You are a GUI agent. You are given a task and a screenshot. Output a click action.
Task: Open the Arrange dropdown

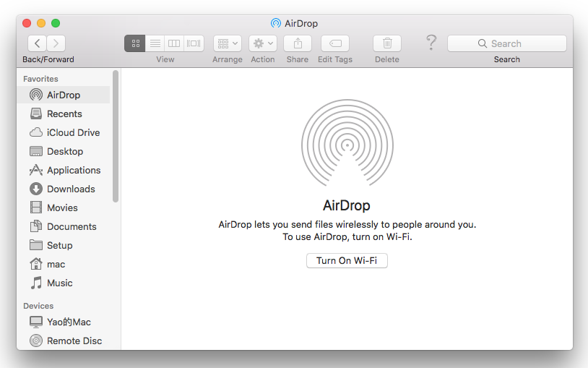coord(228,43)
